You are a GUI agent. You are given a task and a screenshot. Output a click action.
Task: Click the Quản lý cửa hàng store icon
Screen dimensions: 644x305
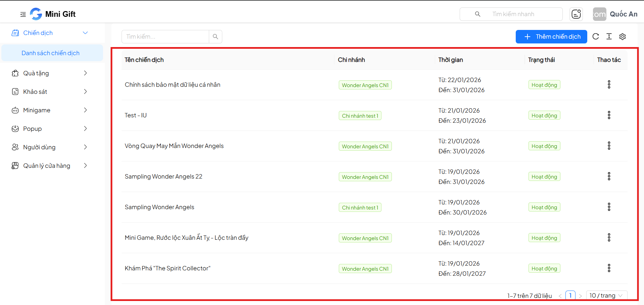pyautogui.click(x=15, y=166)
